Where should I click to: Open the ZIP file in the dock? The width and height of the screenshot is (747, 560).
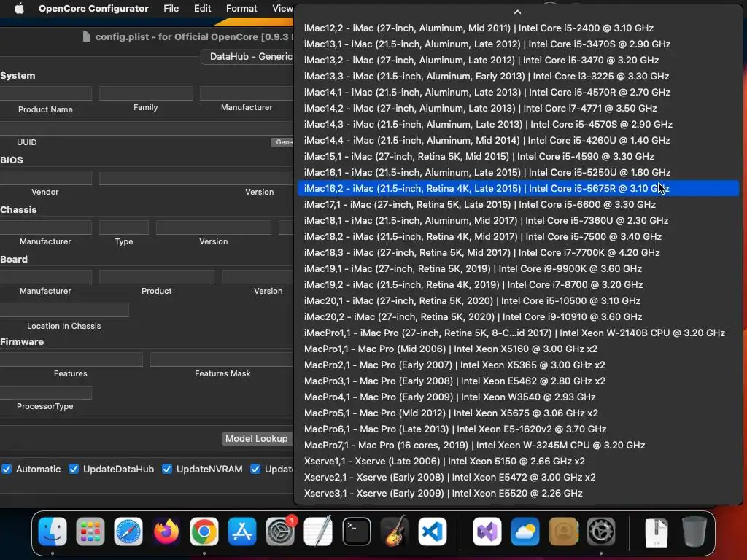click(656, 532)
